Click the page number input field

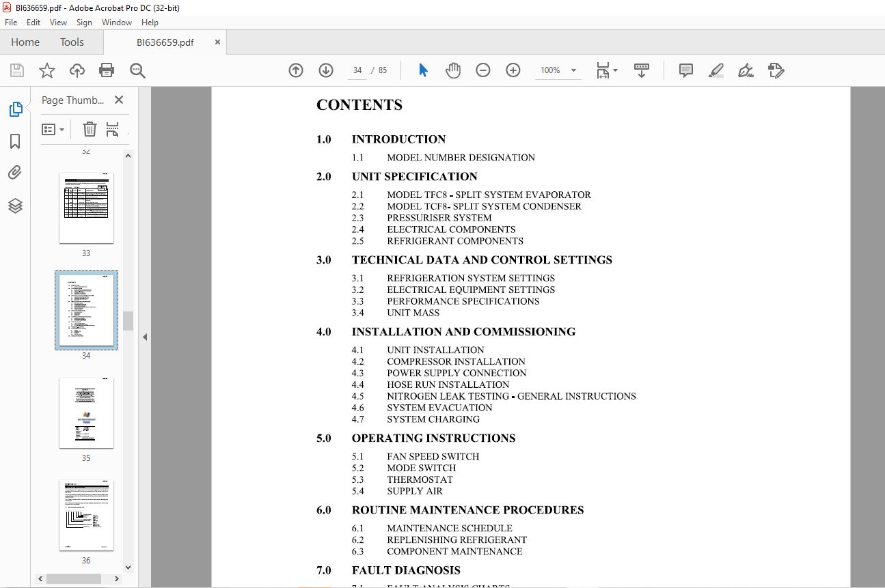[x=357, y=70]
